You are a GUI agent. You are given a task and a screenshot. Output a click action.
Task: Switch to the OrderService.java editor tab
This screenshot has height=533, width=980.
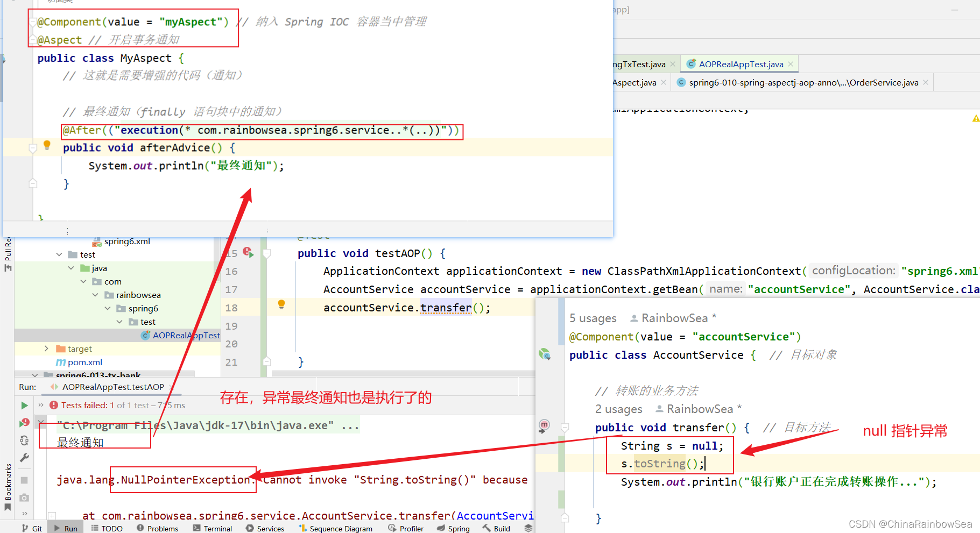tap(803, 82)
